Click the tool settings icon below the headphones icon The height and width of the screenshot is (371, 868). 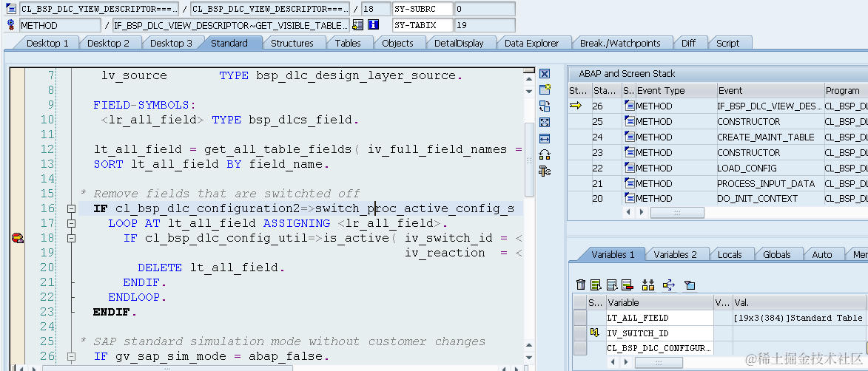pos(545,171)
